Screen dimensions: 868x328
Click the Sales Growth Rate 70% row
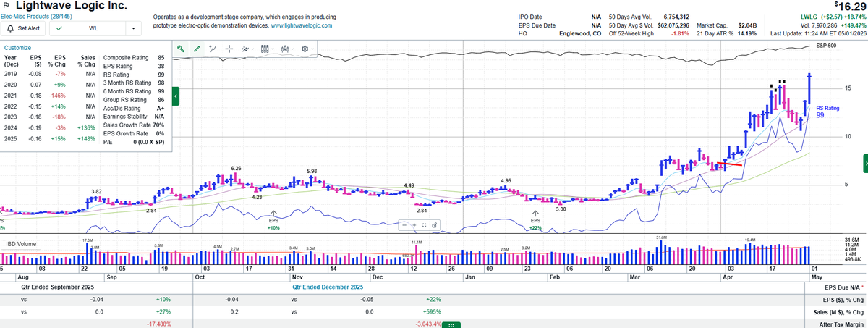[135, 125]
